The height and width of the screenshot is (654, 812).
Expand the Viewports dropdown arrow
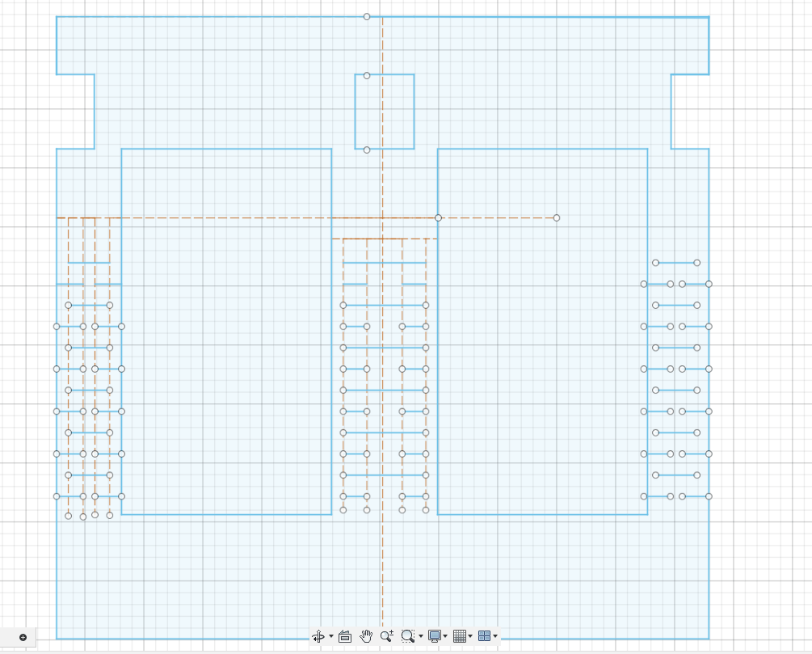click(x=495, y=637)
